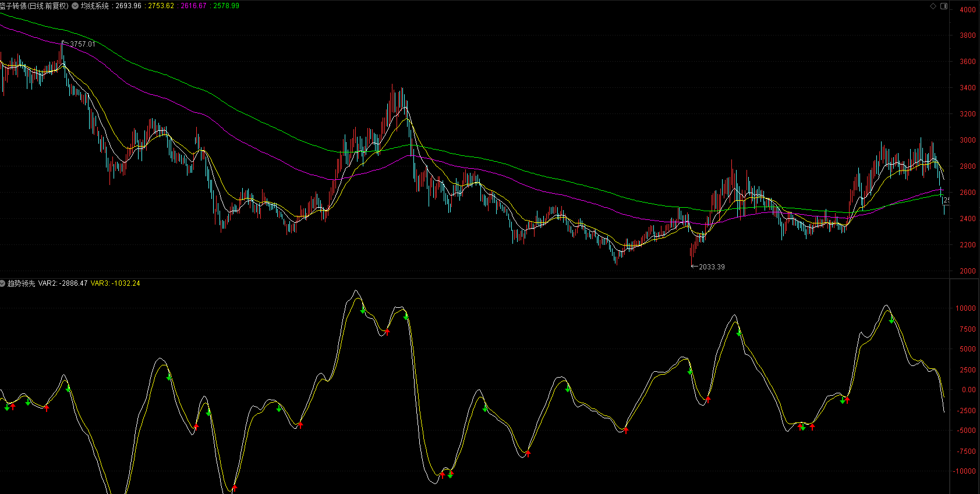980x494 pixels.
Task: Click the 2600 price axis label
Action: click(968, 193)
